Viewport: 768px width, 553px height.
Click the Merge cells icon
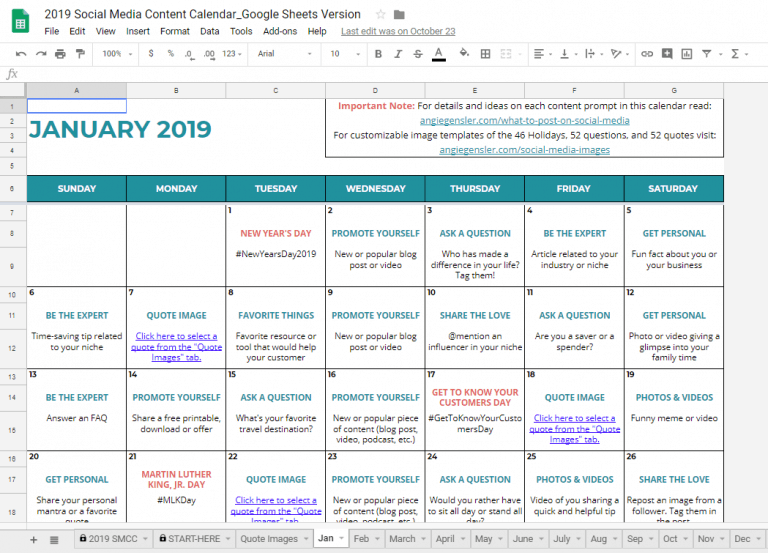(506, 54)
